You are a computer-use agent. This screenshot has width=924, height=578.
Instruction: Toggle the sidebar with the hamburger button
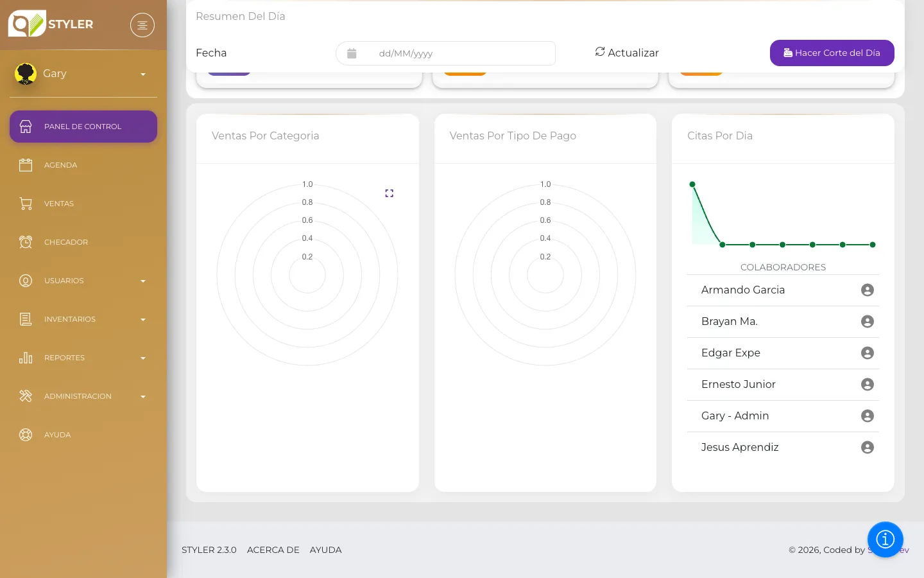coord(142,25)
